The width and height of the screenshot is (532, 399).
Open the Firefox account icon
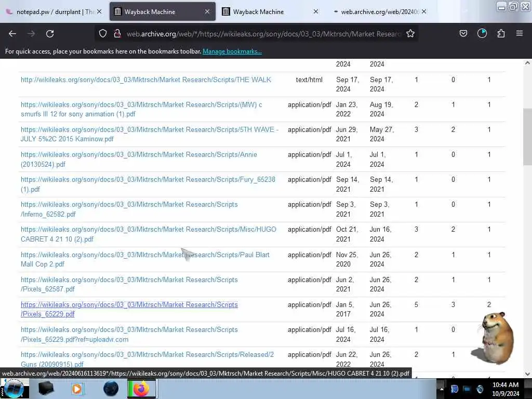[482, 33]
